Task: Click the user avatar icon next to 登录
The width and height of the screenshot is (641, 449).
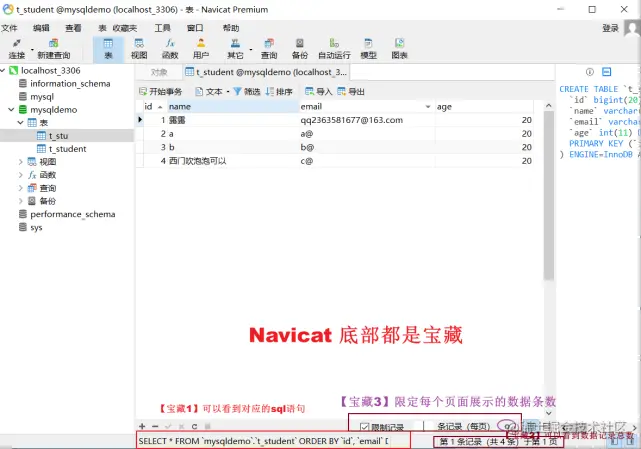Action: point(632,28)
